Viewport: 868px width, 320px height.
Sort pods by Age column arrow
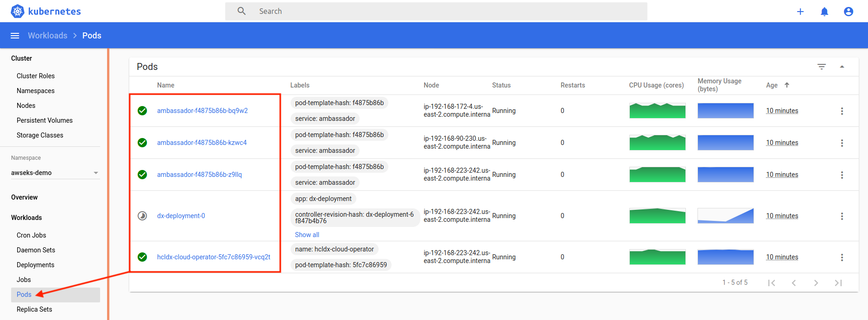point(787,85)
